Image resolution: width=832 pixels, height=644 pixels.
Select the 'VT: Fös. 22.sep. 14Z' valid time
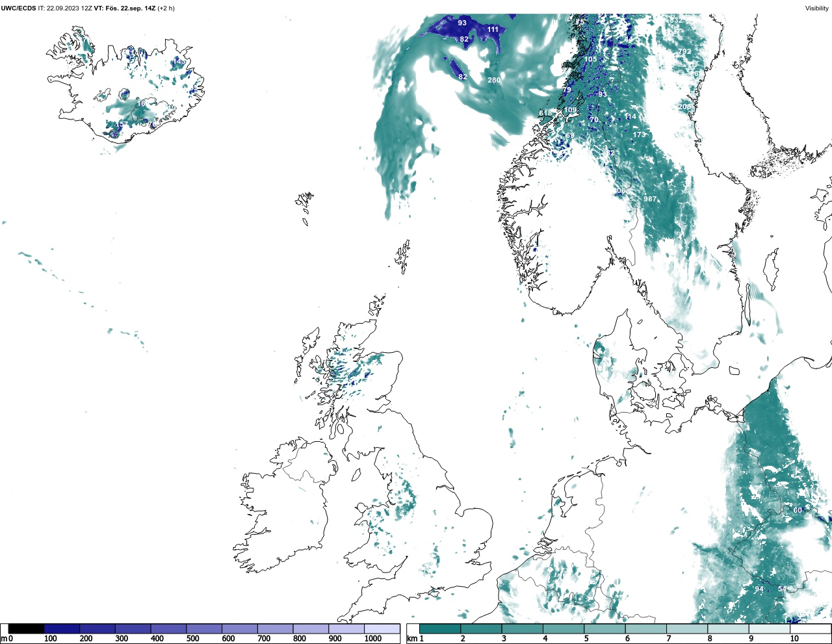[125, 8]
